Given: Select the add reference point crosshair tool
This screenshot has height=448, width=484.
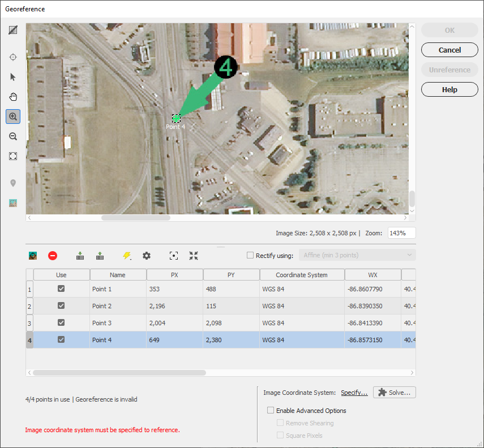Looking at the screenshot, I should click(13, 57).
